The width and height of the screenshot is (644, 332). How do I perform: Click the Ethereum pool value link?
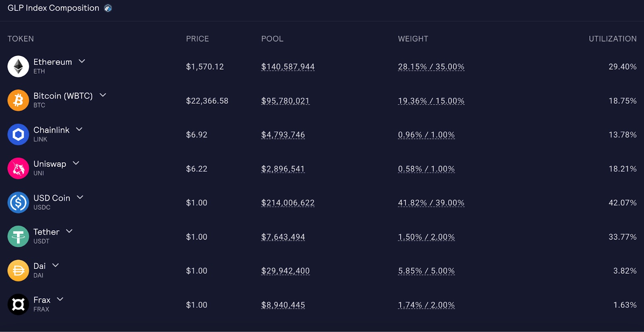[x=288, y=67]
